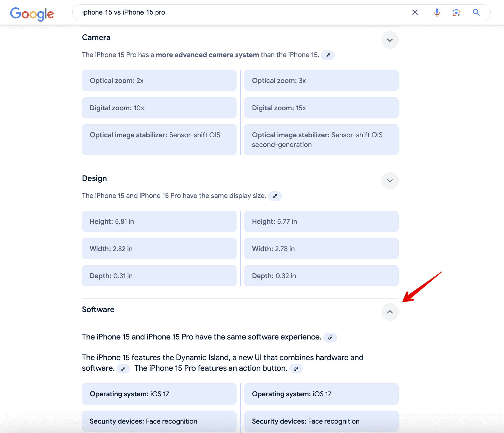The width and height of the screenshot is (504, 433).
Task: Click the Height: 5.81 in card
Action: (x=159, y=221)
